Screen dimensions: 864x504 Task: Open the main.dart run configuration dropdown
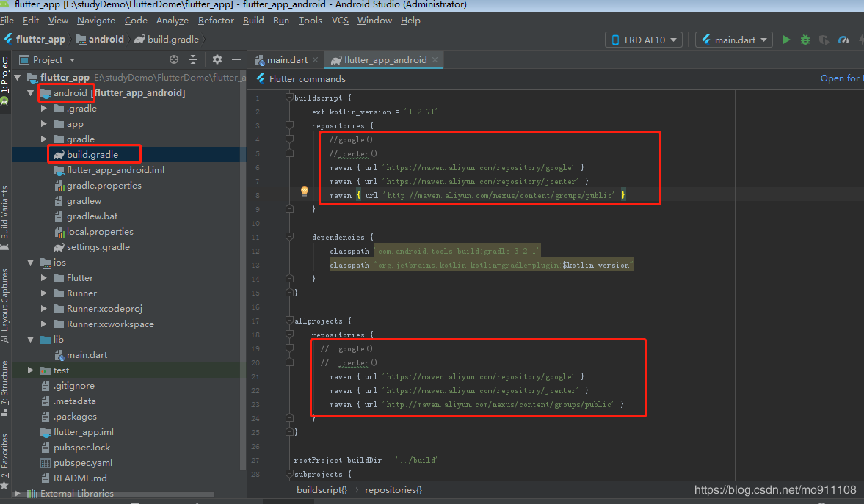(733, 40)
